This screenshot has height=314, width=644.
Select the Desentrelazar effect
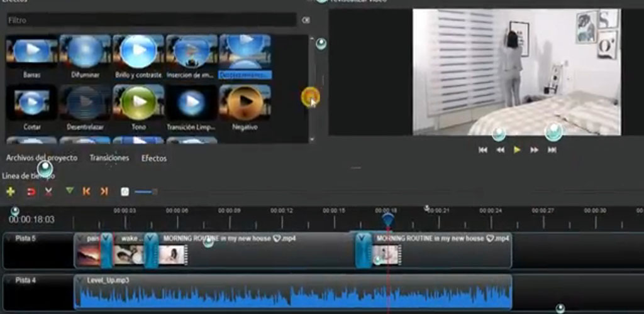click(x=86, y=108)
